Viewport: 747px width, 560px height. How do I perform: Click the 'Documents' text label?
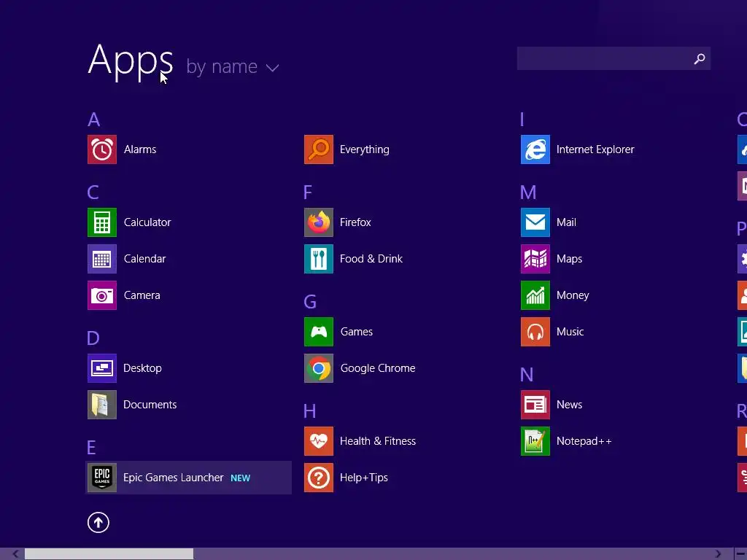coord(150,405)
